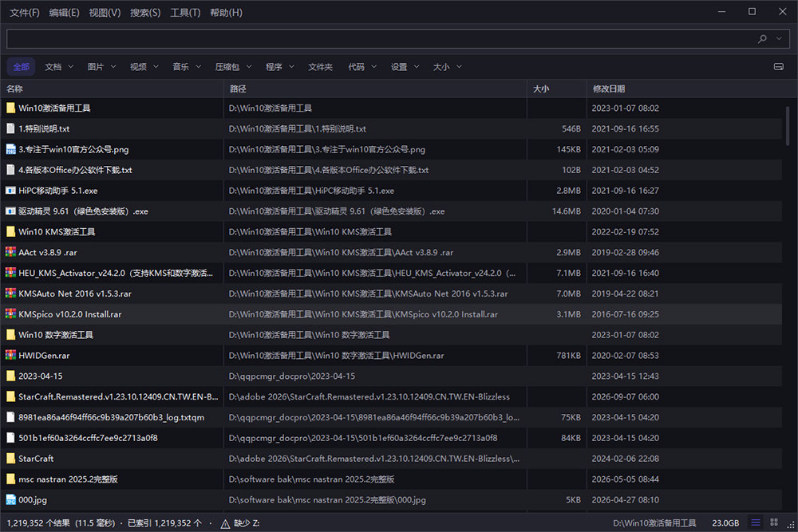The image size is (798, 532).
Task: Expand the 压缩包 filter dropdown
Action: point(249,67)
